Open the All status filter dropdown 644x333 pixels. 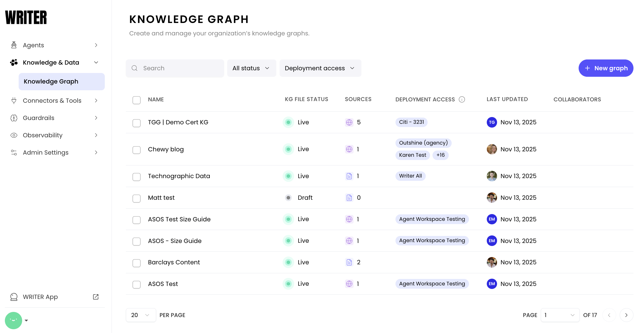click(x=251, y=68)
